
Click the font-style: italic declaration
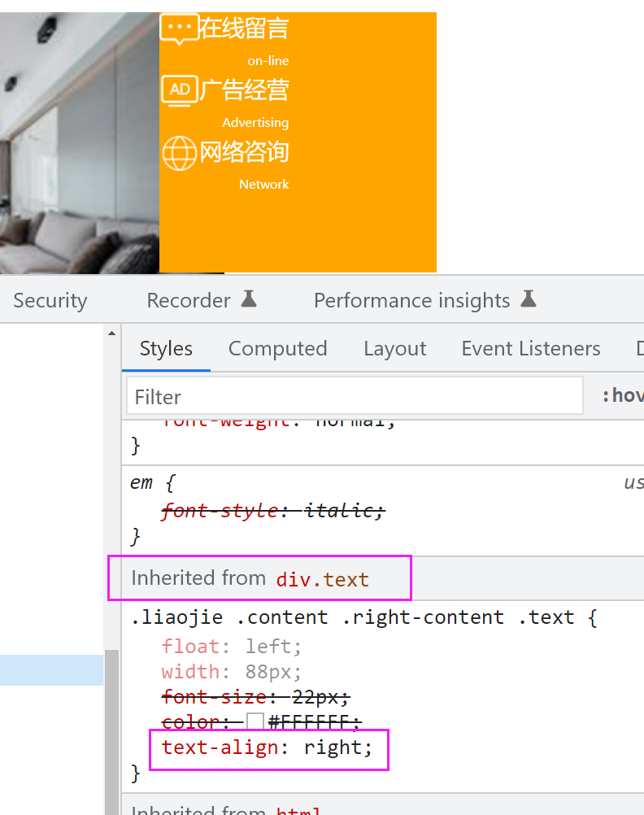pyautogui.click(x=273, y=511)
